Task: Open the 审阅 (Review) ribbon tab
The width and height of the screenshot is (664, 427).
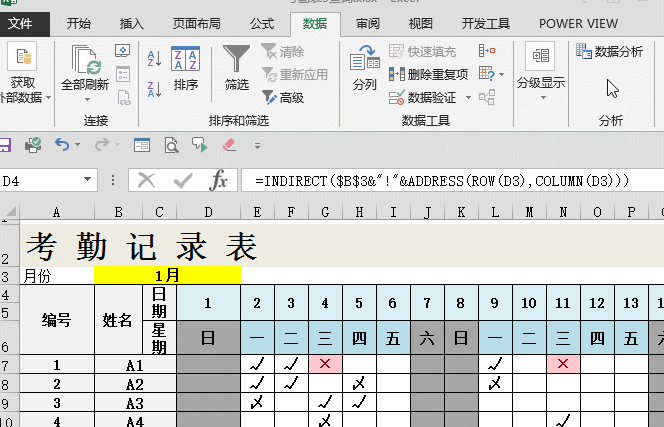Action: click(x=368, y=23)
